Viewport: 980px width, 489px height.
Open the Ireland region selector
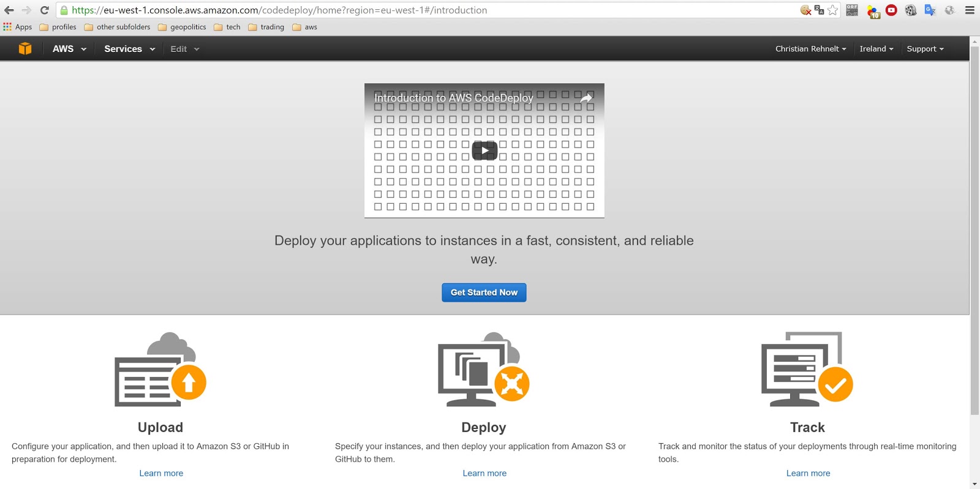pos(876,49)
